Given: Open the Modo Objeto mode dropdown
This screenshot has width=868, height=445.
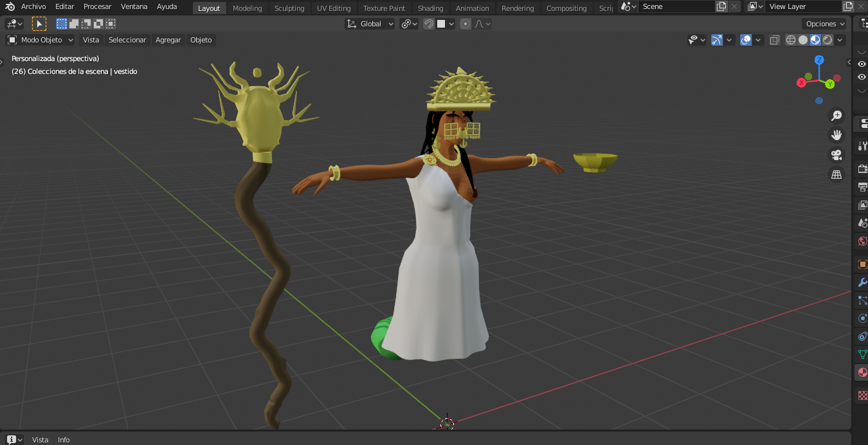Looking at the screenshot, I should (41, 40).
